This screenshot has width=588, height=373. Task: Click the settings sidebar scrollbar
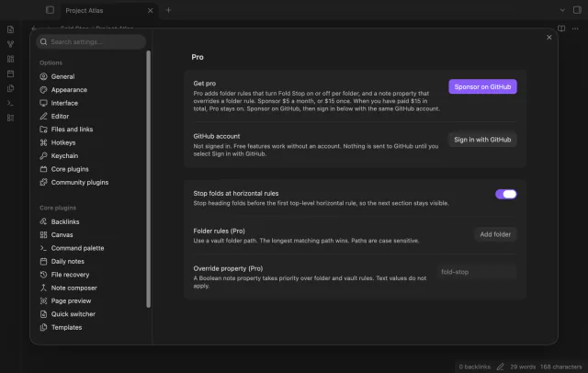pos(149,179)
